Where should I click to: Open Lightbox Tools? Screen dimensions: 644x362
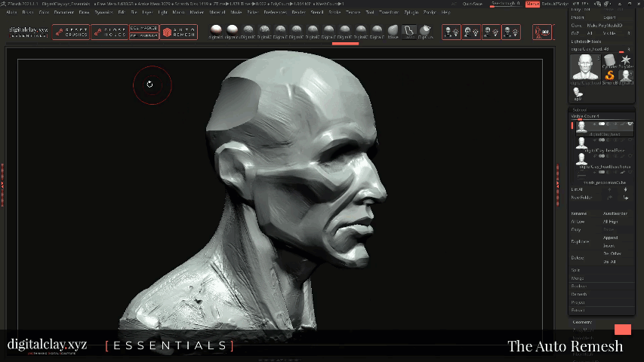click(x=586, y=41)
